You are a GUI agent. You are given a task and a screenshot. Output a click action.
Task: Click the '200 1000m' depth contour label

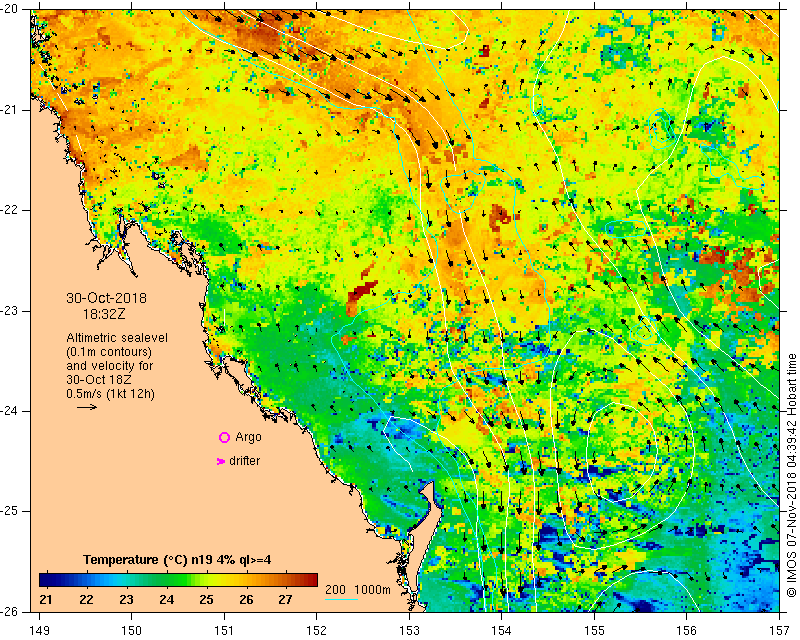click(x=358, y=590)
